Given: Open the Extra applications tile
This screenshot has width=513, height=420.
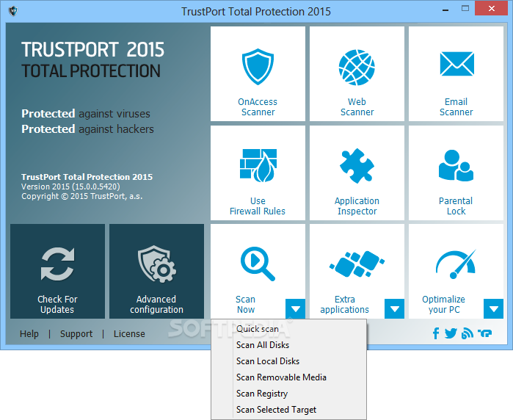Looking at the screenshot, I should click(x=357, y=272).
